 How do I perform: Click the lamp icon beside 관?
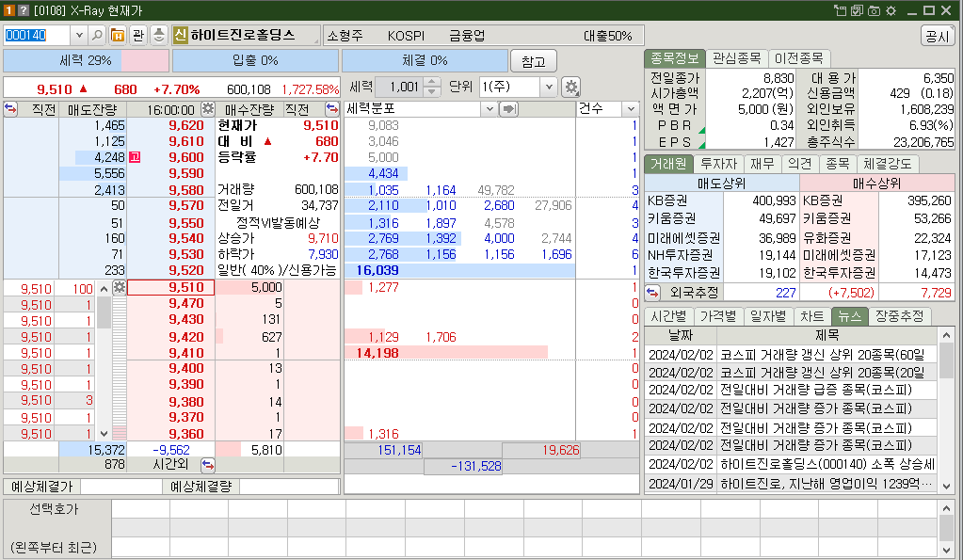tap(159, 35)
